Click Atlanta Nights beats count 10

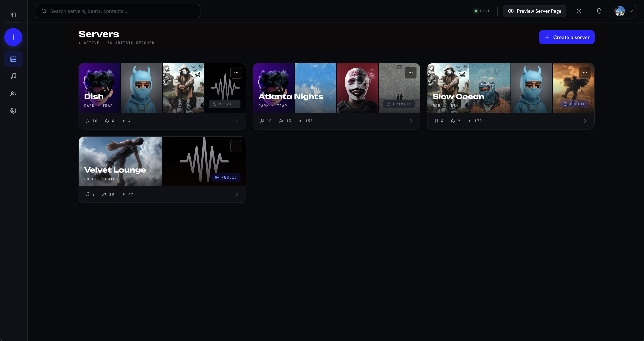(x=266, y=121)
